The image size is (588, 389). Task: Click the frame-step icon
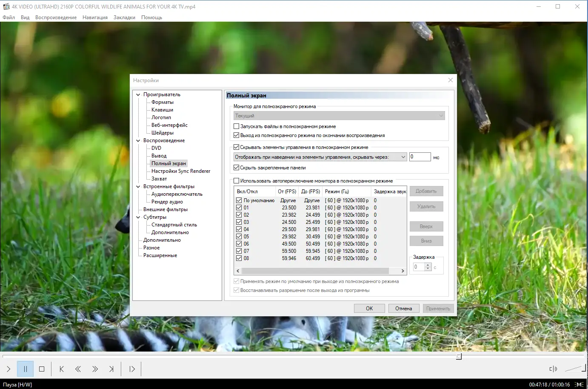[x=132, y=369]
